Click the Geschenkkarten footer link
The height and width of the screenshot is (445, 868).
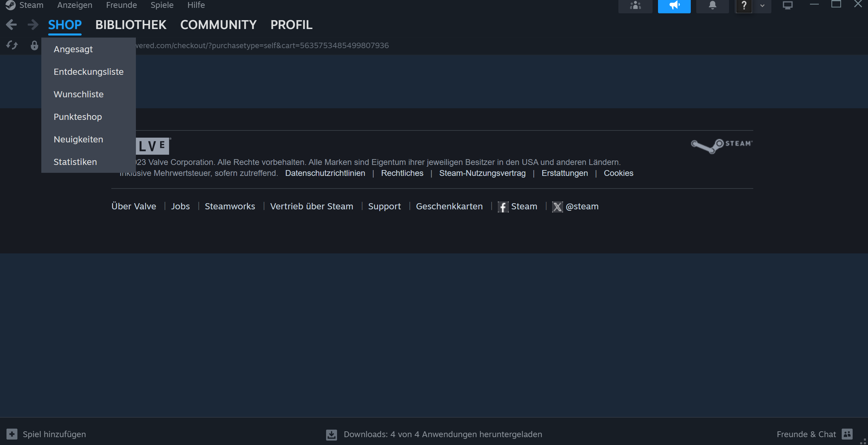point(449,206)
